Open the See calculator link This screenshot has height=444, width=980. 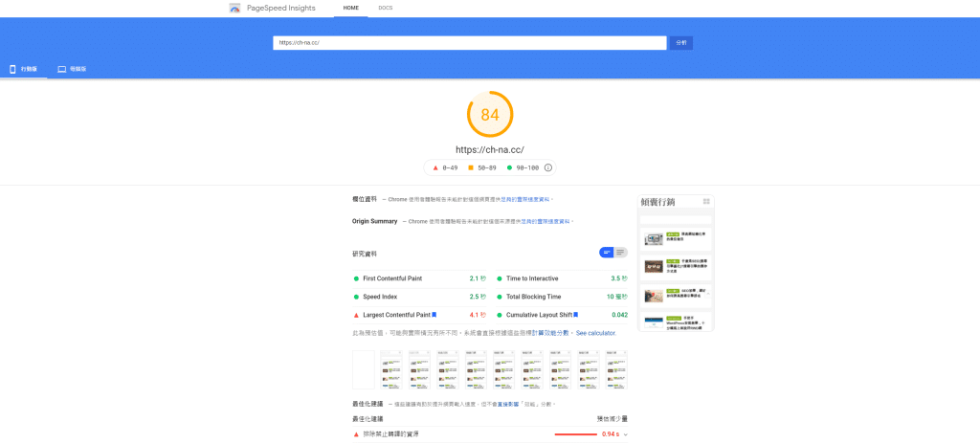(x=595, y=333)
